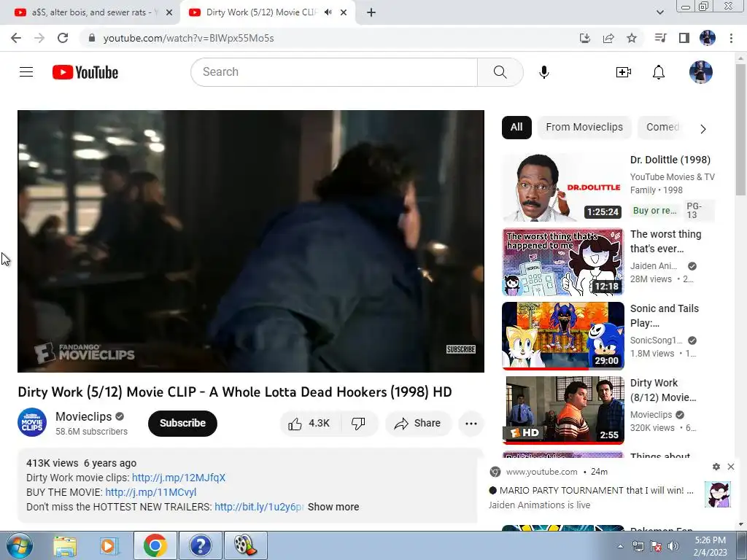Click Buy or rent badge on Dr. Dolittle
747x560 pixels.
pos(654,211)
